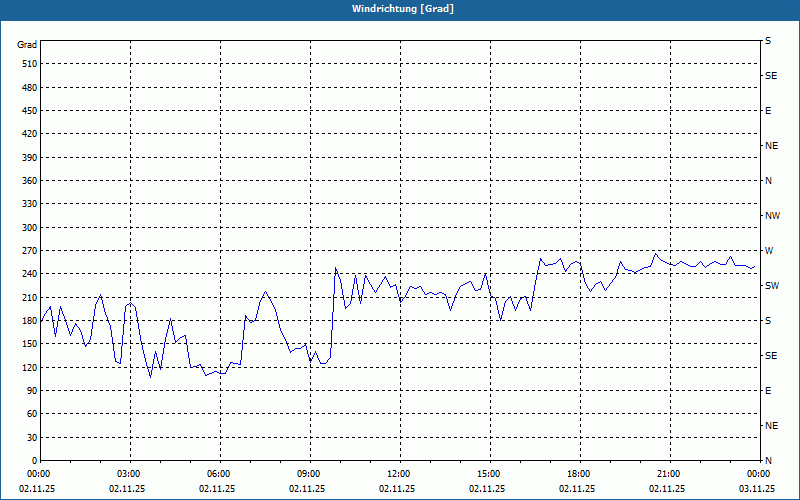Click the E compass label level with 90
The image size is (800, 500).
point(768,391)
